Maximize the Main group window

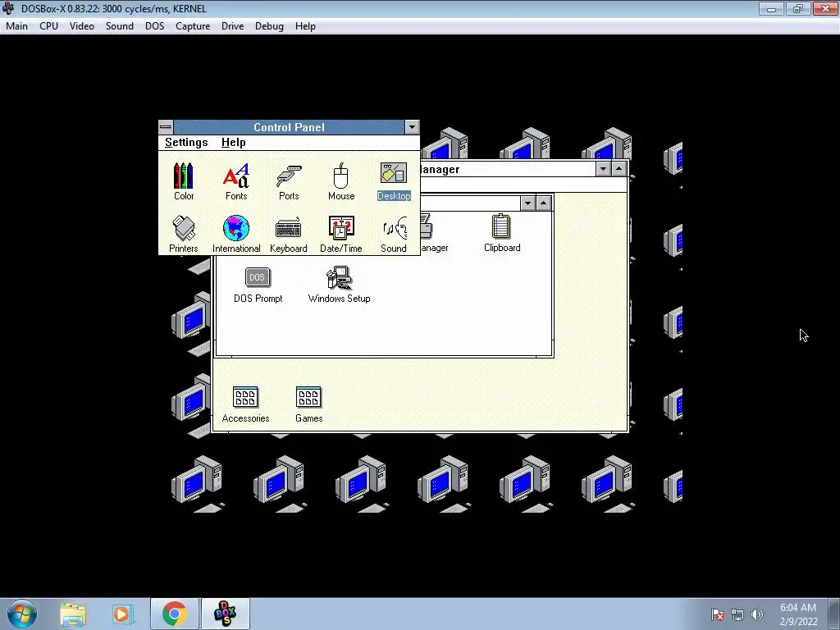(543, 203)
